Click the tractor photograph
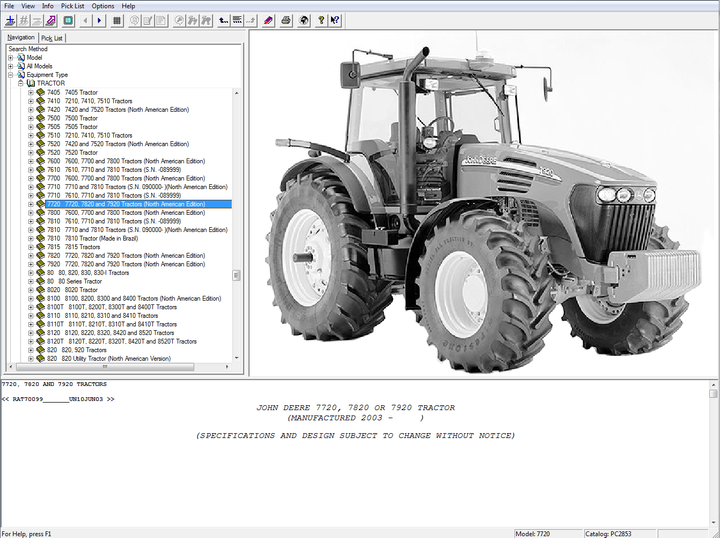The image size is (720, 538). coord(485,203)
